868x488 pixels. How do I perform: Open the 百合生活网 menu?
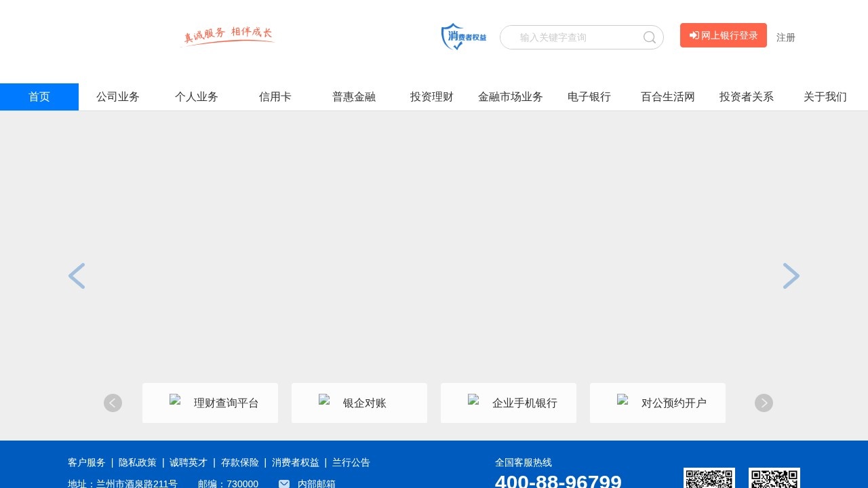(x=668, y=97)
